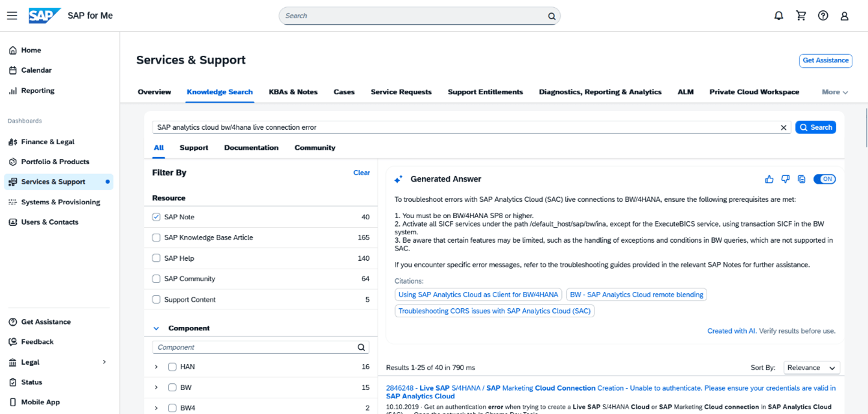This screenshot has width=868, height=414.
Task: Open search result 2846248
Action: [x=611, y=392]
